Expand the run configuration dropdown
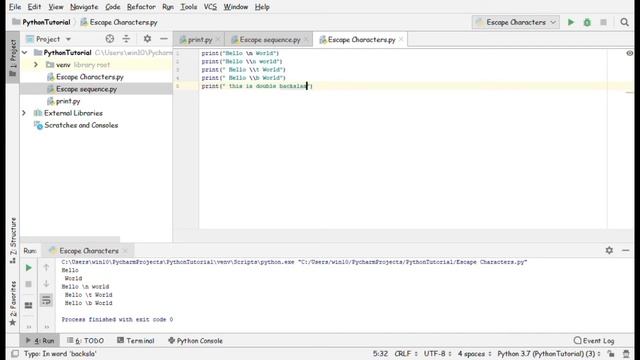This screenshot has width=640, height=360. pyautogui.click(x=516, y=22)
